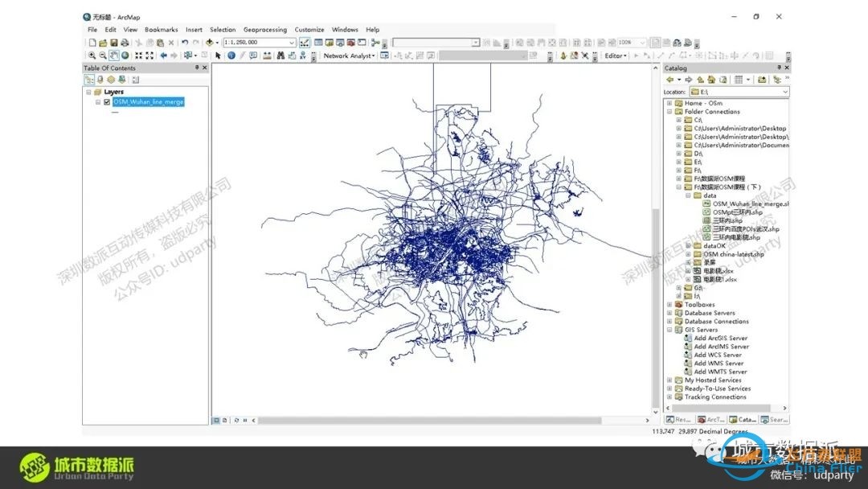
Task: Click the Full Extent globe icon
Action: pos(125,55)
